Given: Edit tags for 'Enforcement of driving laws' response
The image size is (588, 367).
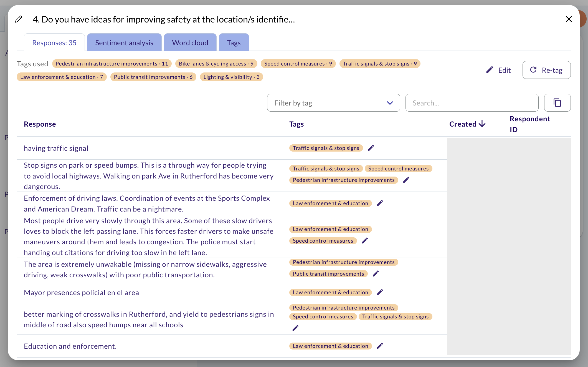Looking at the screenshot, I should (380, 203).
